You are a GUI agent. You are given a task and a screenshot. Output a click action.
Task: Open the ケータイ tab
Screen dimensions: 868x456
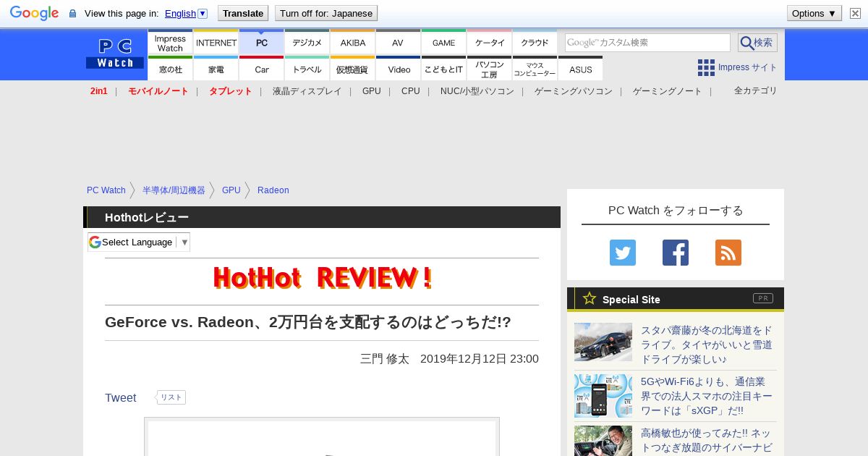490,42
